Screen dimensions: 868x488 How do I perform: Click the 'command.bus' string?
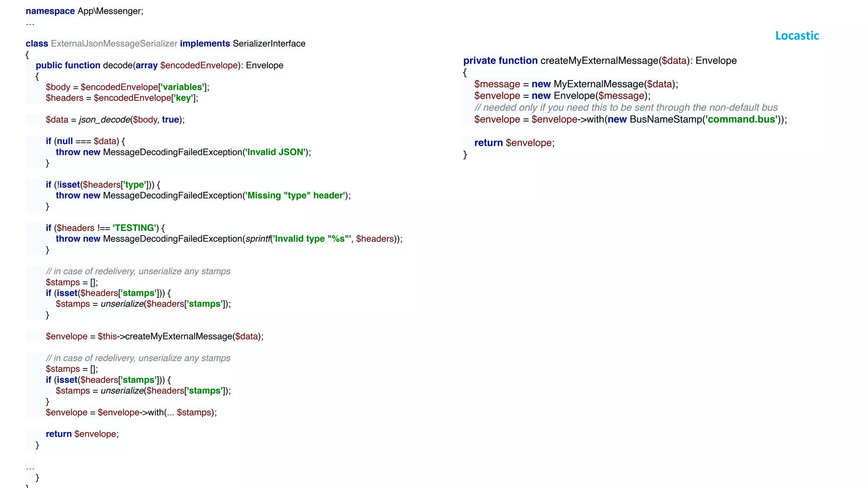pyautogui.click(x=742, y=119)
